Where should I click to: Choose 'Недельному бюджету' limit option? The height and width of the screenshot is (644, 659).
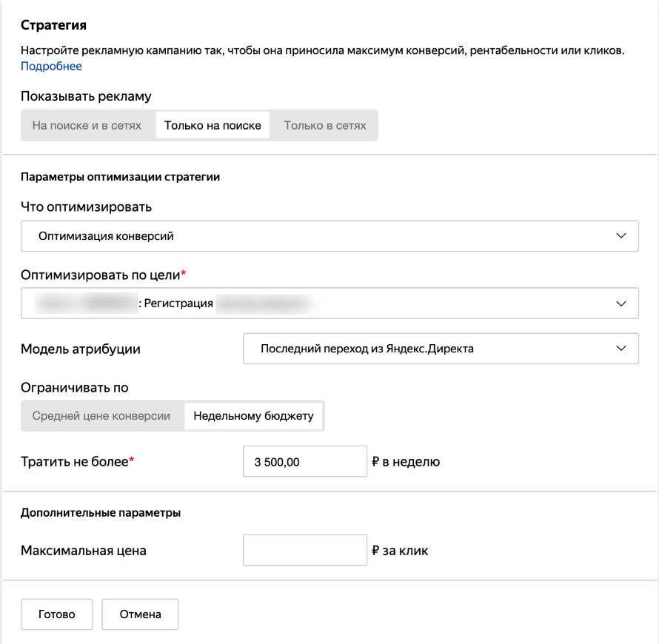(x=253, y=416)
